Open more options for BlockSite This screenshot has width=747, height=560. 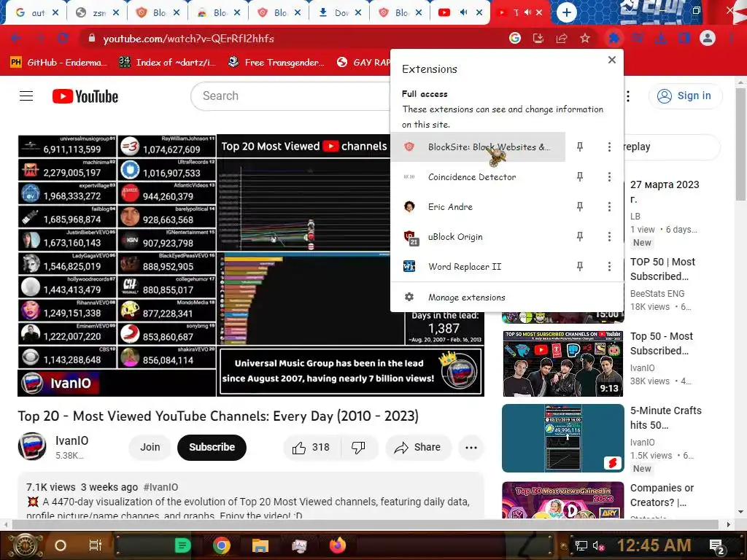click(x=609, y=147)
